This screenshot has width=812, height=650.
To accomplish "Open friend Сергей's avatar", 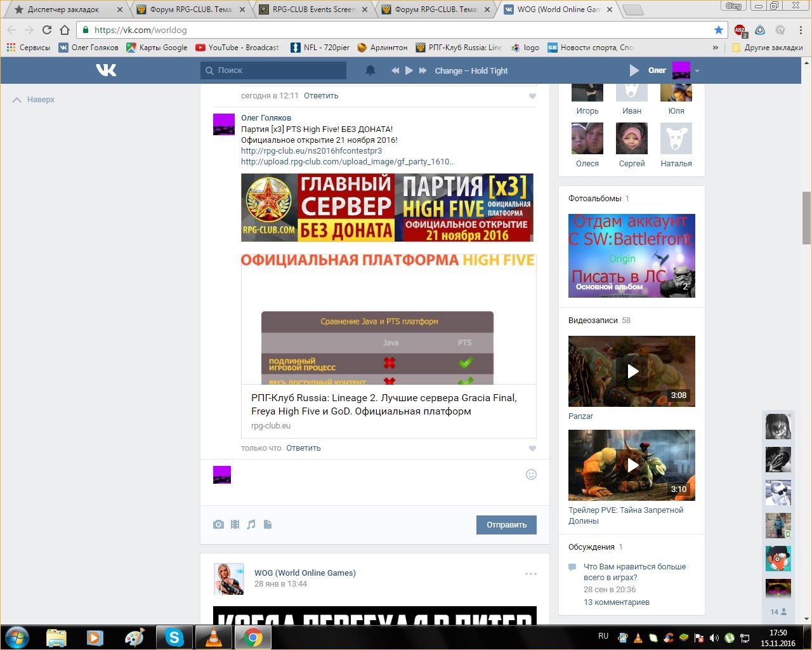I will pyautogui.click(x=632, y=138).
